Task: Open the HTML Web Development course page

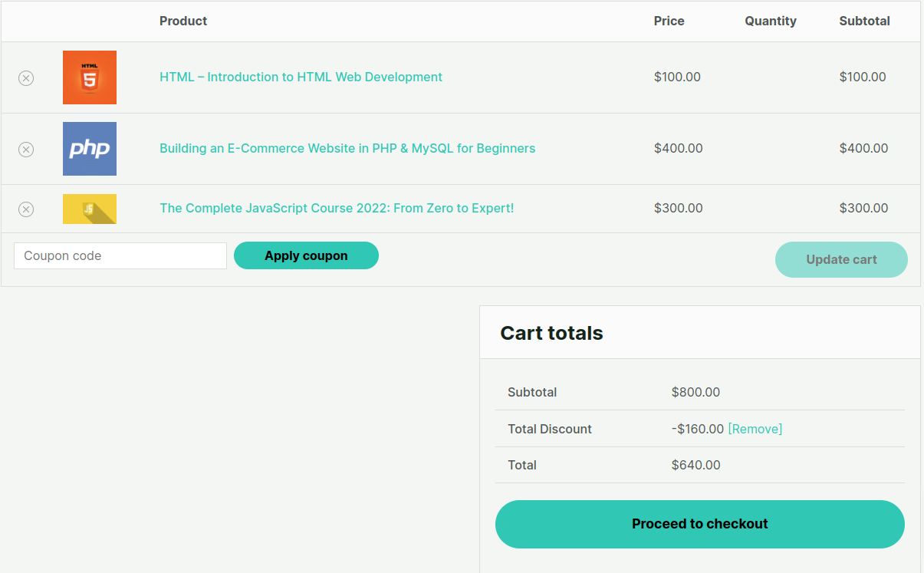Action: 300,77
